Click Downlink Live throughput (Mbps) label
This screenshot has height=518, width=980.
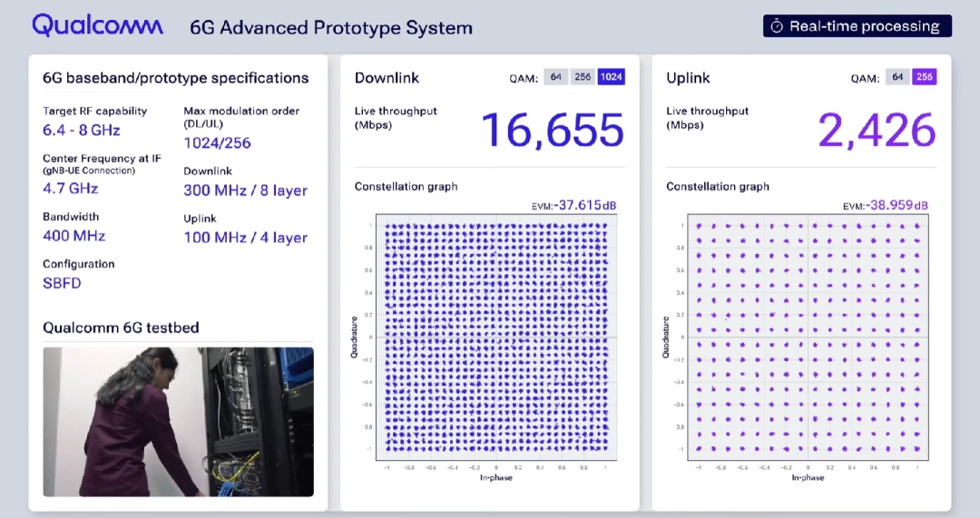point(396,118)
